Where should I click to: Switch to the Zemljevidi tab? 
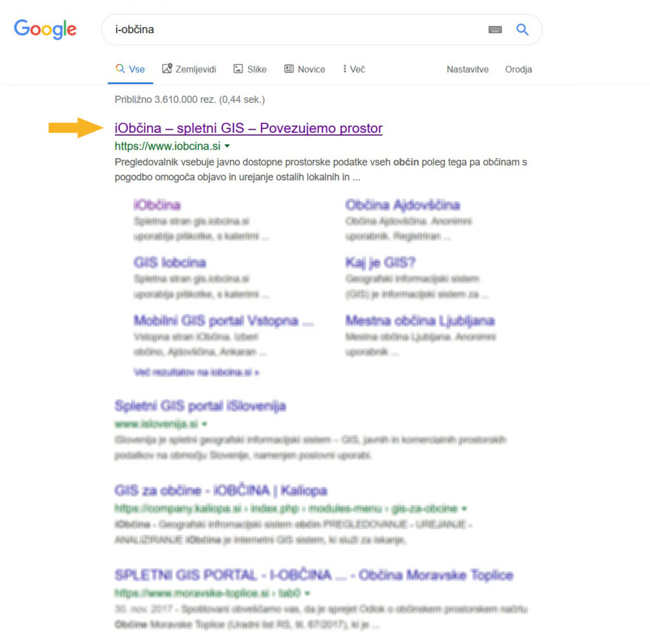[189, 69]
